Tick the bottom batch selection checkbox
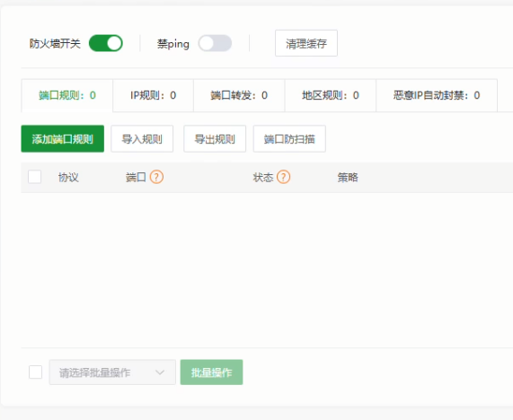The height and width of the screenshot is (420, 513). (x=35, y=372)
